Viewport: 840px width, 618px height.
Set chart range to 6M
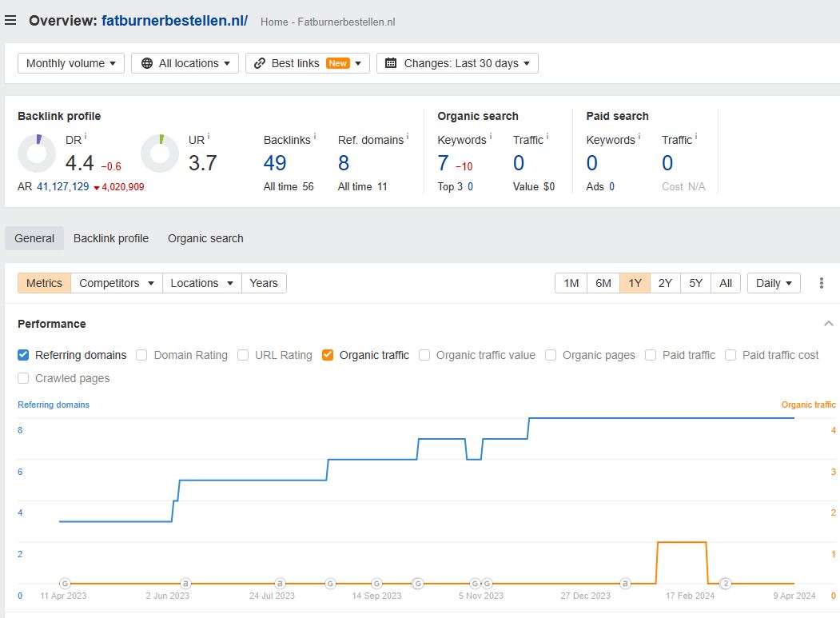(603, 283)
